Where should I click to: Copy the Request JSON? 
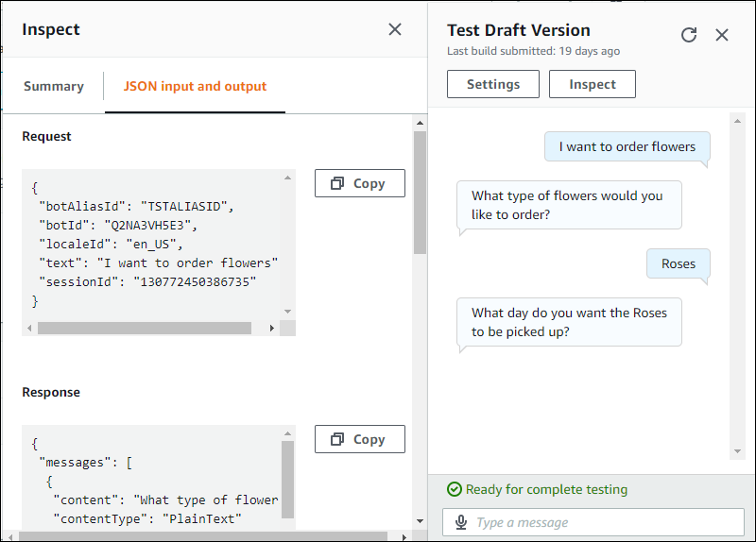(359, 183)
